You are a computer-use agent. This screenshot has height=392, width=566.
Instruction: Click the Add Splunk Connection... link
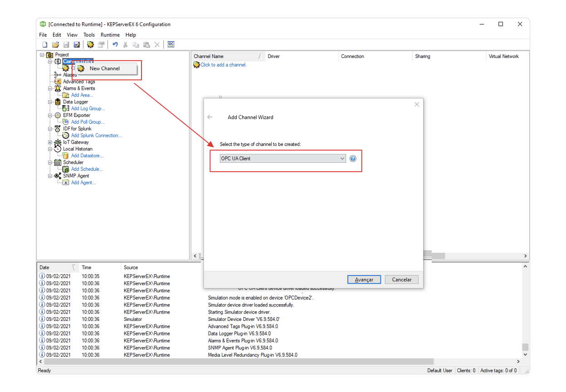coord(97,136)
